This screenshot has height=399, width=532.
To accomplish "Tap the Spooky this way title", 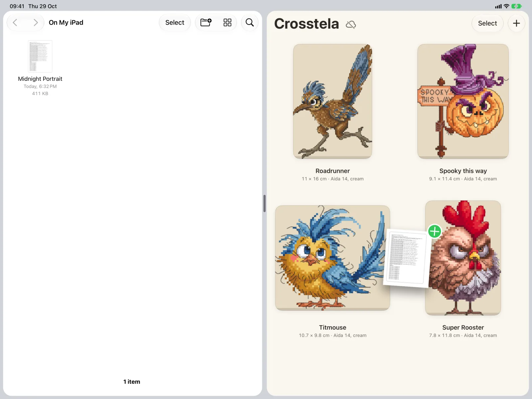I will click(x=463, y=171).
